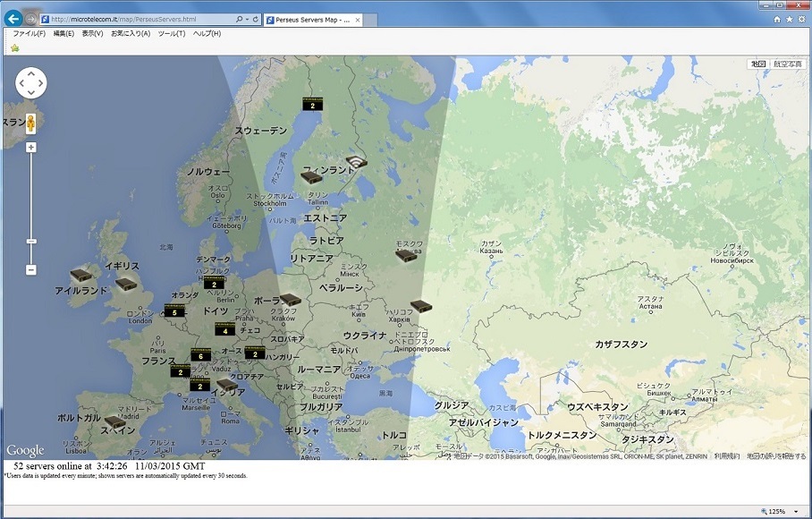Open the ファイル(F) menu
812x519 pixels.
pyautogui.click(x=29, y=33)
